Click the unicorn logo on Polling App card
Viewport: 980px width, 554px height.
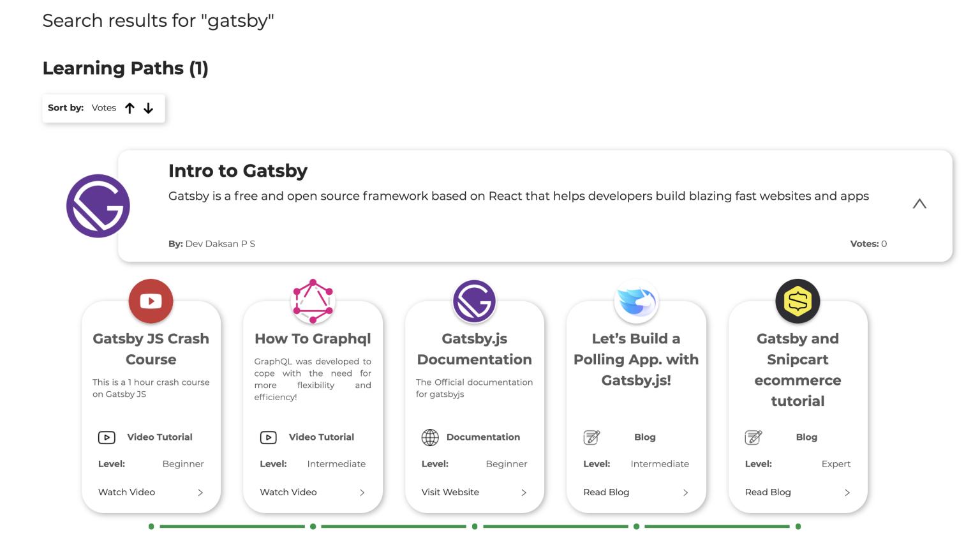pos(636,301)
